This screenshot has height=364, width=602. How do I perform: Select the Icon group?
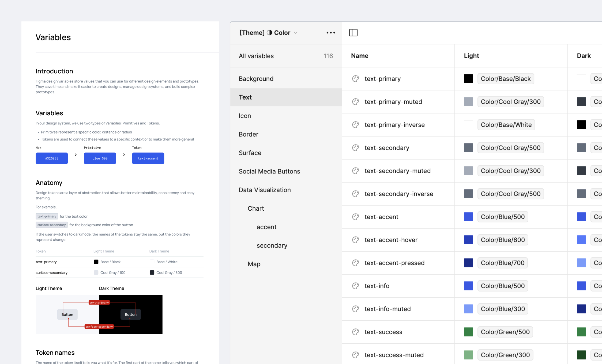coord(286,116)
